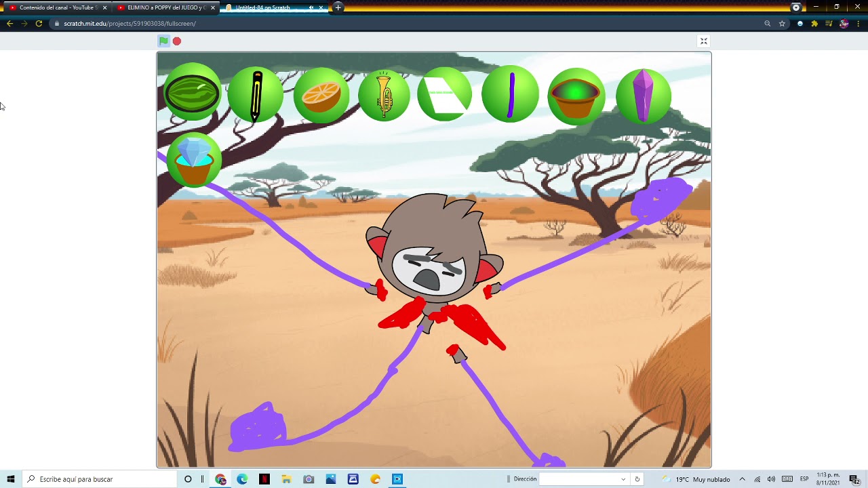Open the browser zoom magnifier icon
Screen dimensions: 868x488
coord(767,23)
